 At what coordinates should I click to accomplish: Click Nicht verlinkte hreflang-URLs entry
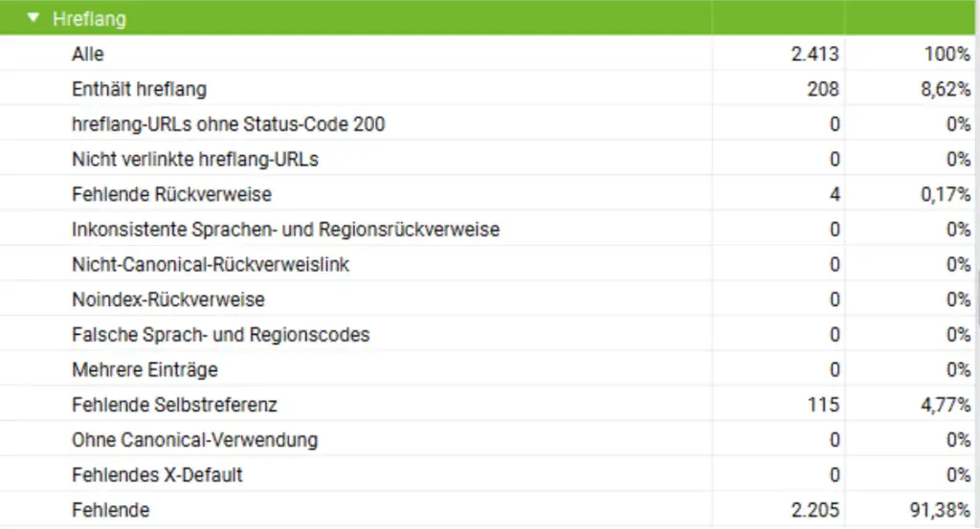[194, 160]
